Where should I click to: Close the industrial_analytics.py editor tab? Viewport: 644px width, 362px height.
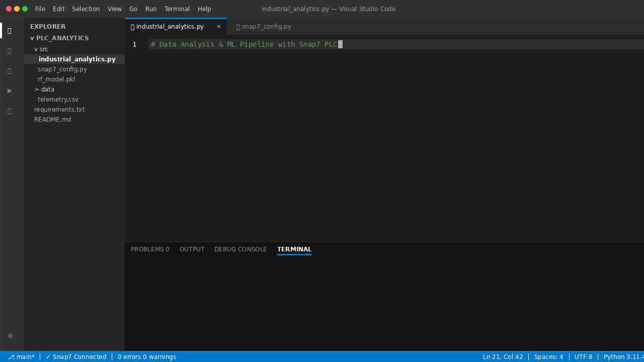(x=219, y=27)
